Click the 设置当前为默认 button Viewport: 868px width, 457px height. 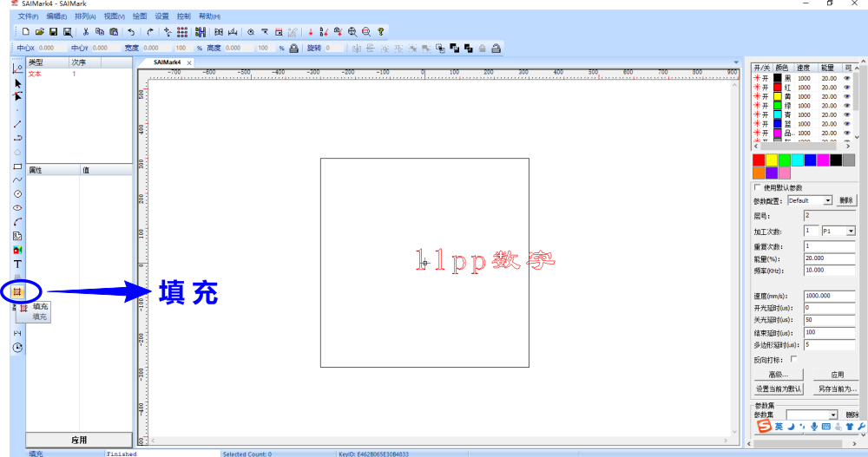click(779, 388)
